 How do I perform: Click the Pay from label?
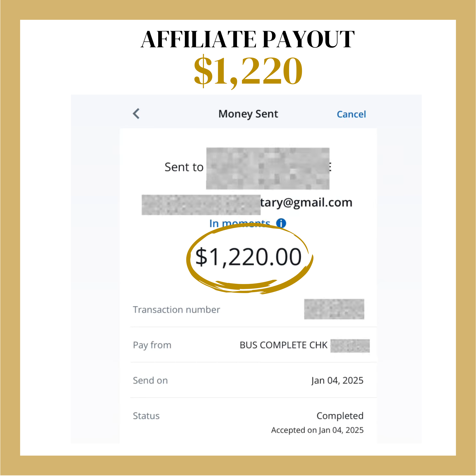152,345
